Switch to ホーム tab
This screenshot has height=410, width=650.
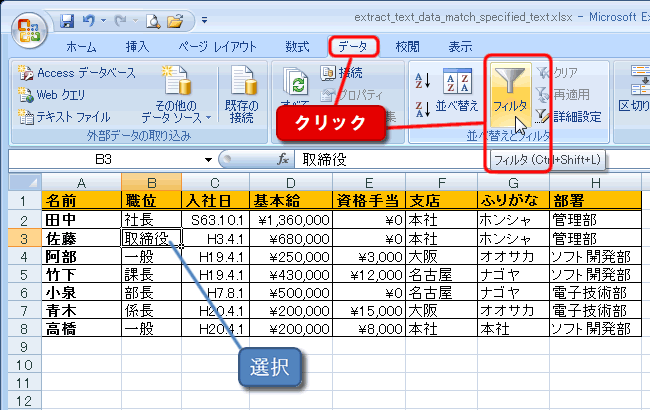click(x=81, y=47)
